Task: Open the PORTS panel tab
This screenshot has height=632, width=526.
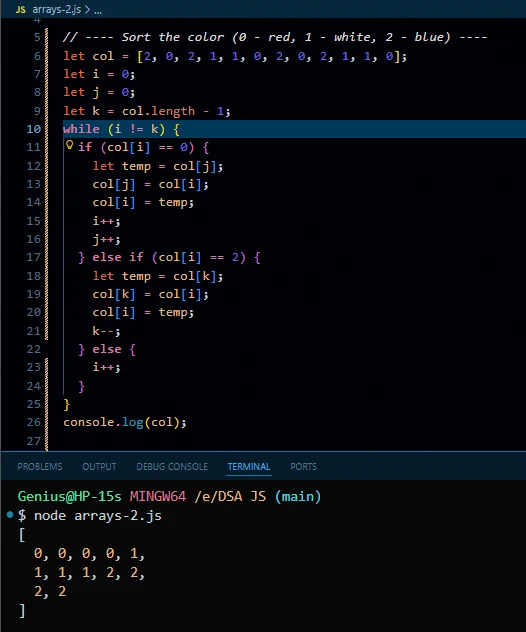Action: tap(304, 467)
